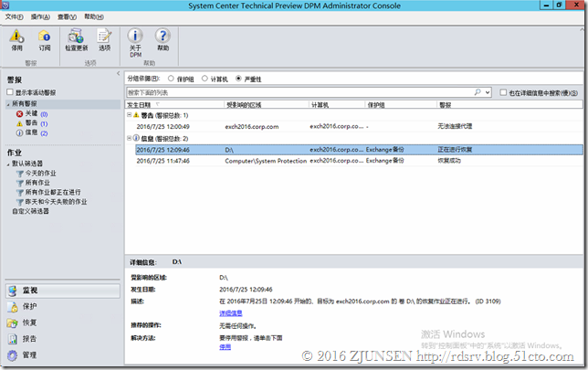
Task: Click the 恢复成功 alert cell
Action: tap(449, 161)
